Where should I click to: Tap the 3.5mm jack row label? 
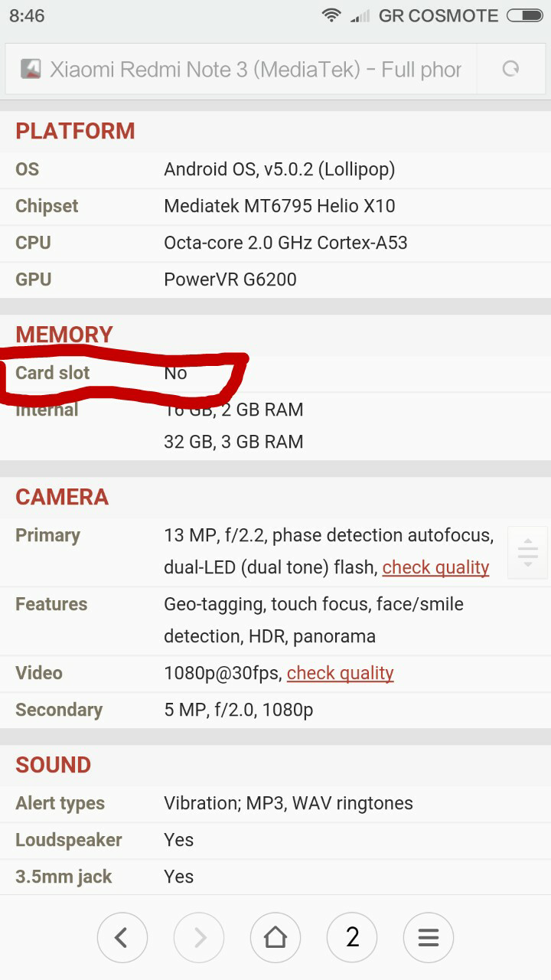click(64, 877)
